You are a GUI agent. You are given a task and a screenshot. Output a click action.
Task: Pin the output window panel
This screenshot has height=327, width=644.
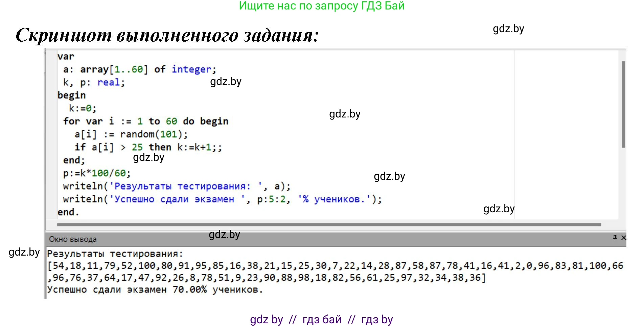point(615,238)
